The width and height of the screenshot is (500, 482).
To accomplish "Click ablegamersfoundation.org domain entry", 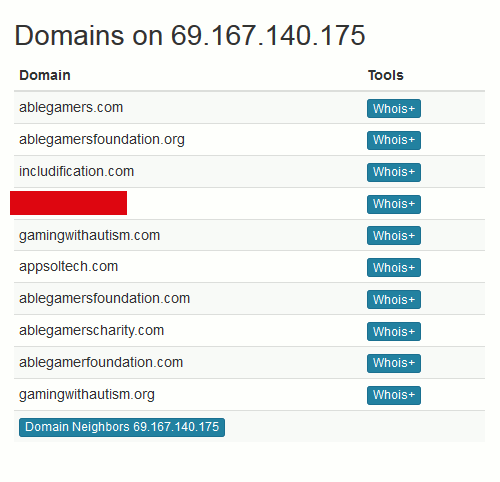I will [x=102, y=139].
